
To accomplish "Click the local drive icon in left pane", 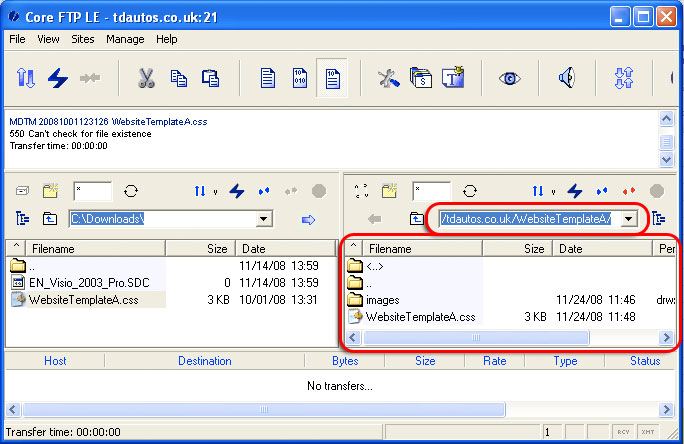I will pos(22,191).
